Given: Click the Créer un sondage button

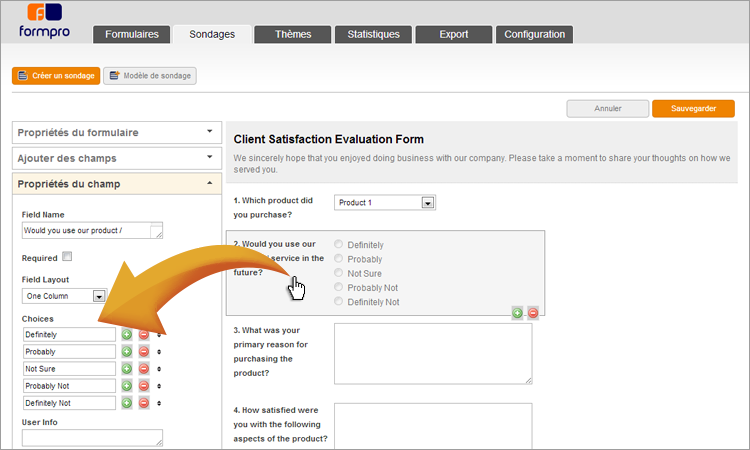Looking at the screenshot, I should tap(56, 76).
